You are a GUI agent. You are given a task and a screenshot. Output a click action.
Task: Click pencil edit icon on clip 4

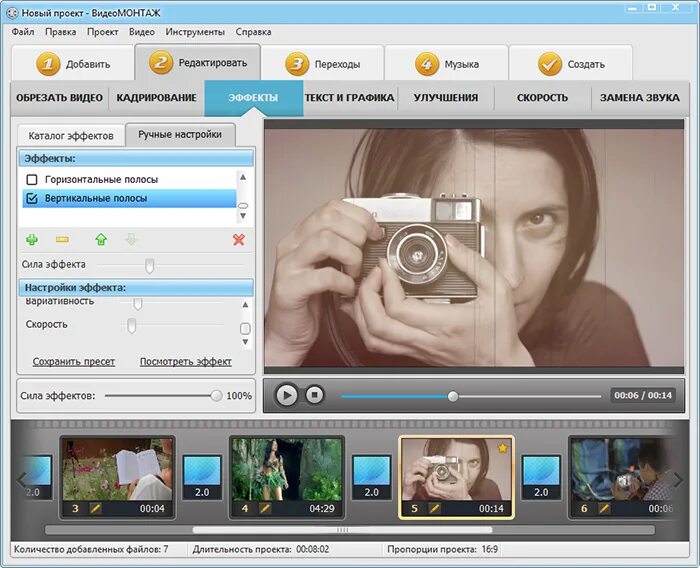(x=265, y=508)
